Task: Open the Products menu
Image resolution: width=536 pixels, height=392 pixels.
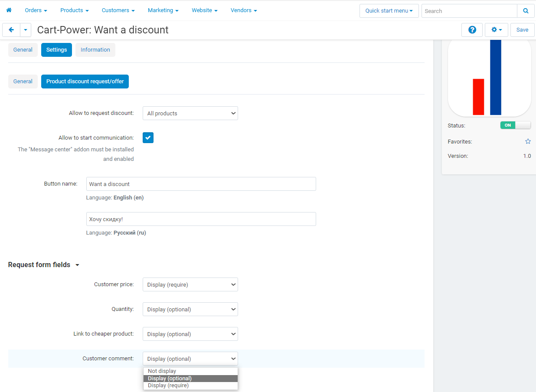Action: point(75,10)
